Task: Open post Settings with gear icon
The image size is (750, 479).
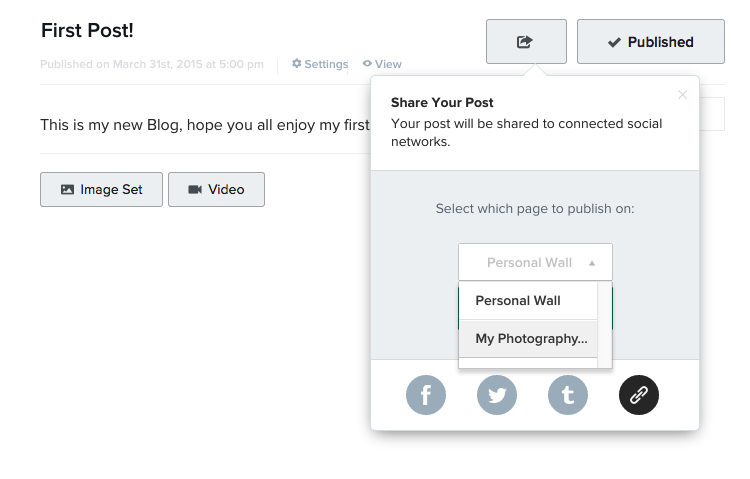Action: 319,64
